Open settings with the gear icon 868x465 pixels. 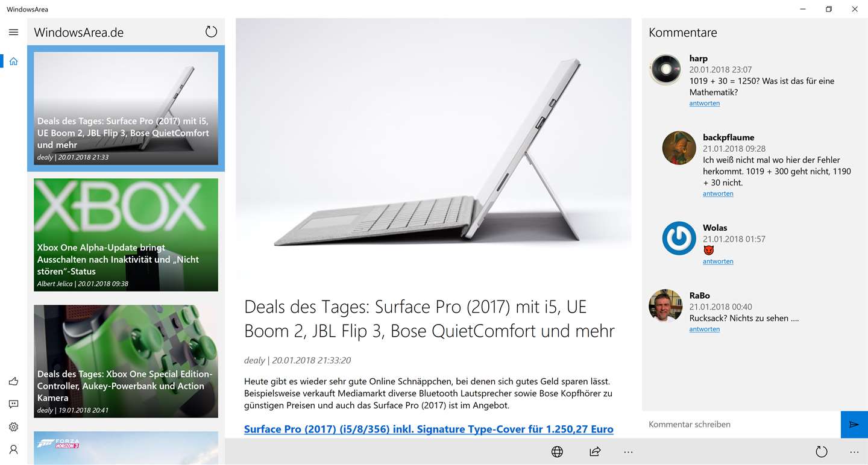click(13, 427)
